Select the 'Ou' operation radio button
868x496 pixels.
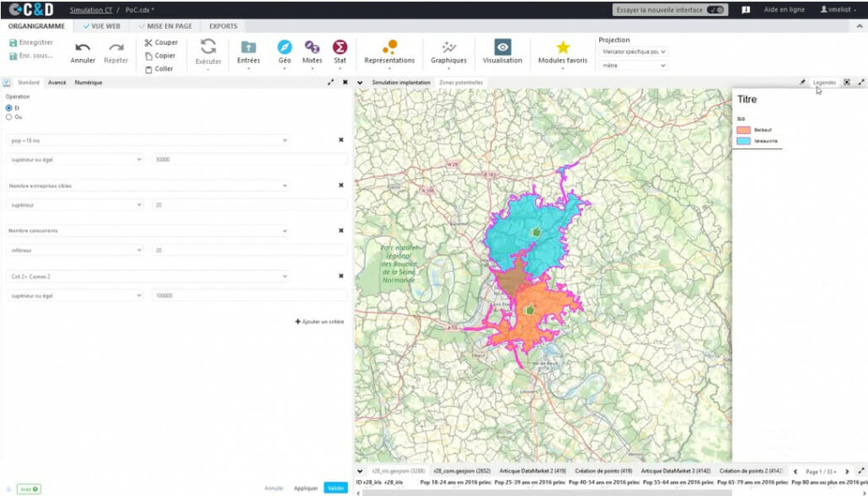[x=9, y=117]
